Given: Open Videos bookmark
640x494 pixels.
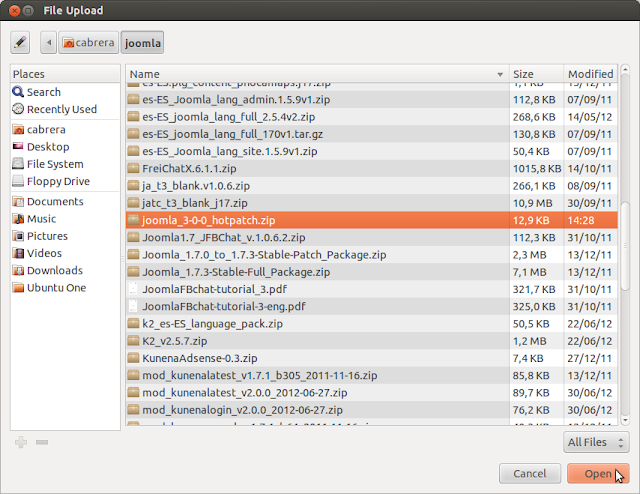Looking at the screenshot, I should pos(65,253).
